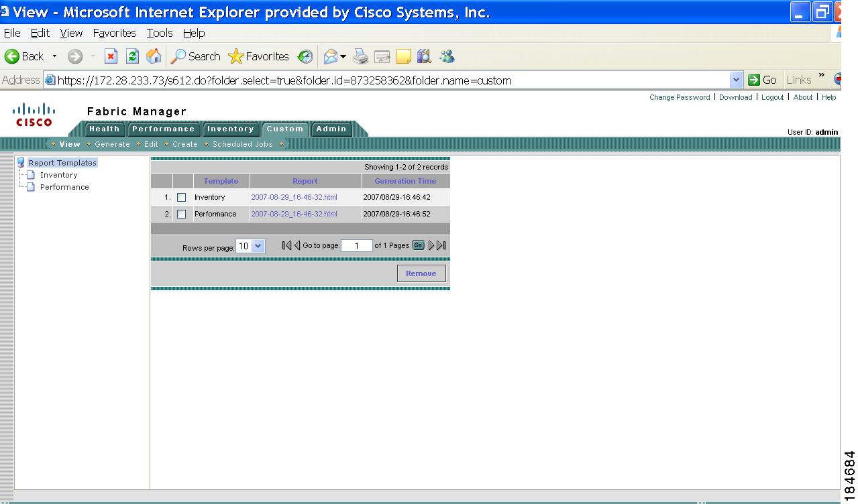Open the Back button history dropdown arrow
The height and width of the screenshot is (504, 858).
click(55, 57)
